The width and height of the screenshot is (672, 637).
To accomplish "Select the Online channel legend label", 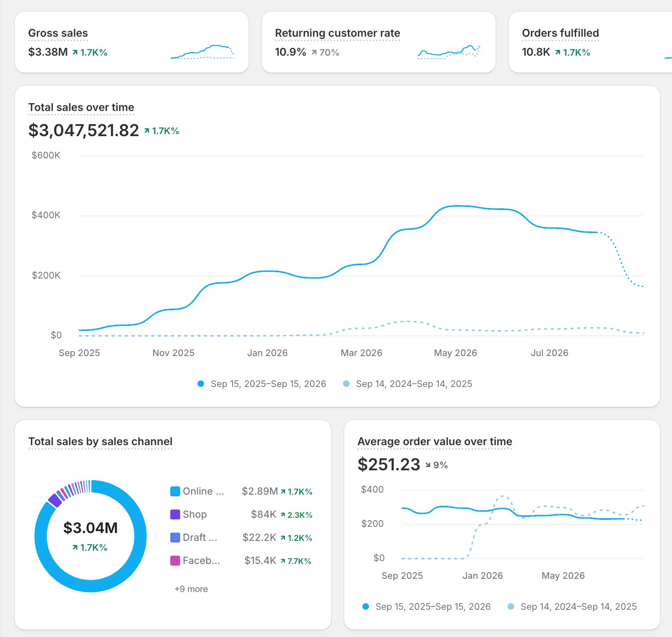I will click(x=203, y=491).
